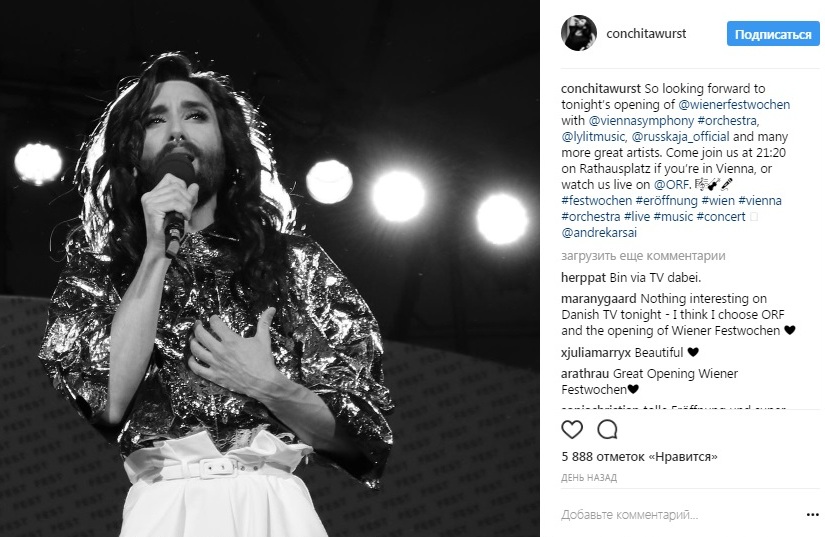Browse the #vienna hashtag
The image size is (825, 537).
coord(760,200)
